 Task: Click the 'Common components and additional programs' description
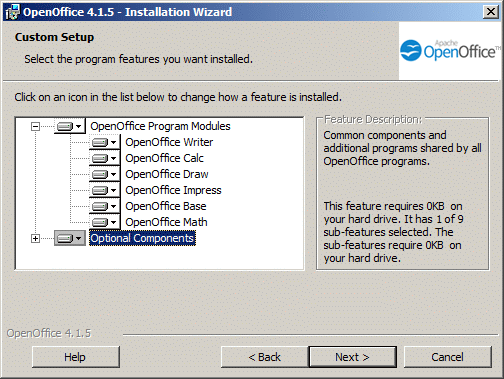coord(402,148)
